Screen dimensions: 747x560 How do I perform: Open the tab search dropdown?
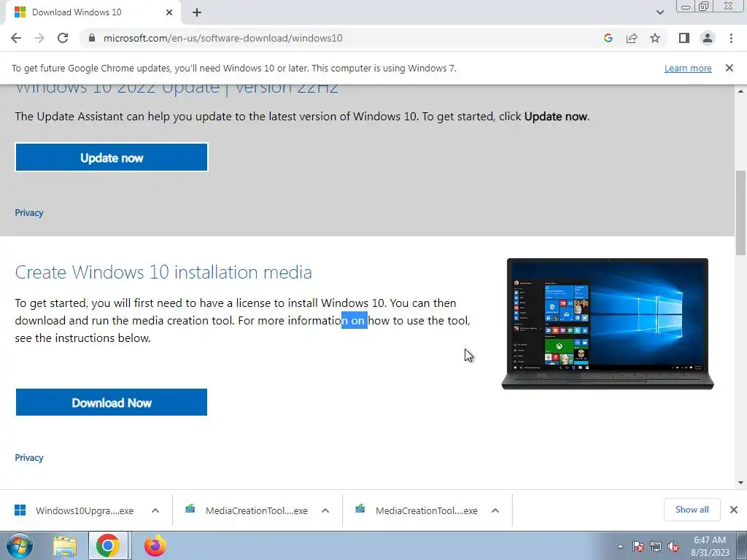pyautogui.click(x=659, y=12)
